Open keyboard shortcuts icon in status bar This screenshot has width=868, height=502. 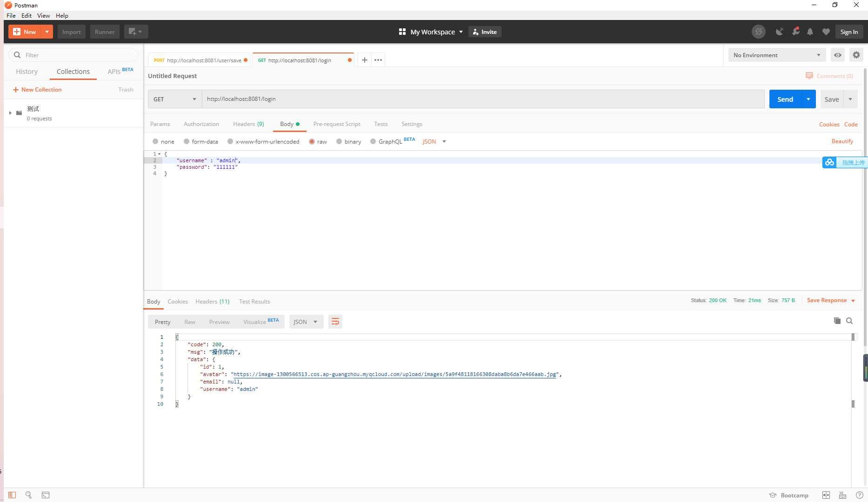(x=842, y=495)
